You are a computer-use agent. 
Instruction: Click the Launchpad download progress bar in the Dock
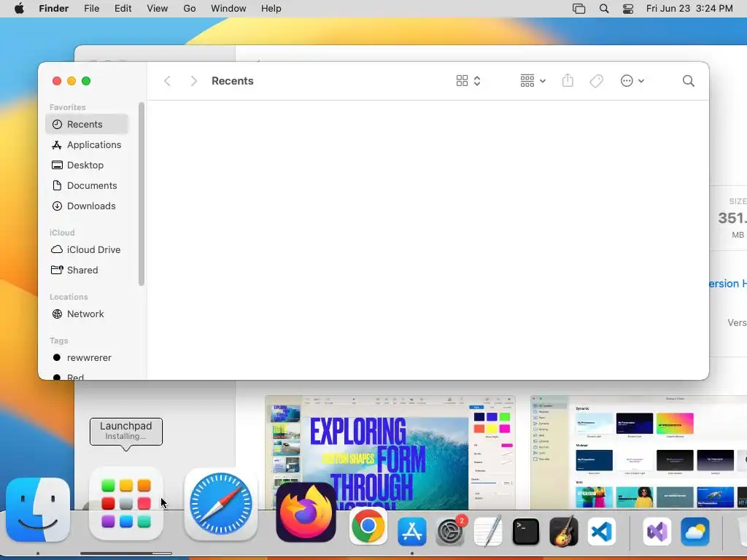(x=126, y=553)
